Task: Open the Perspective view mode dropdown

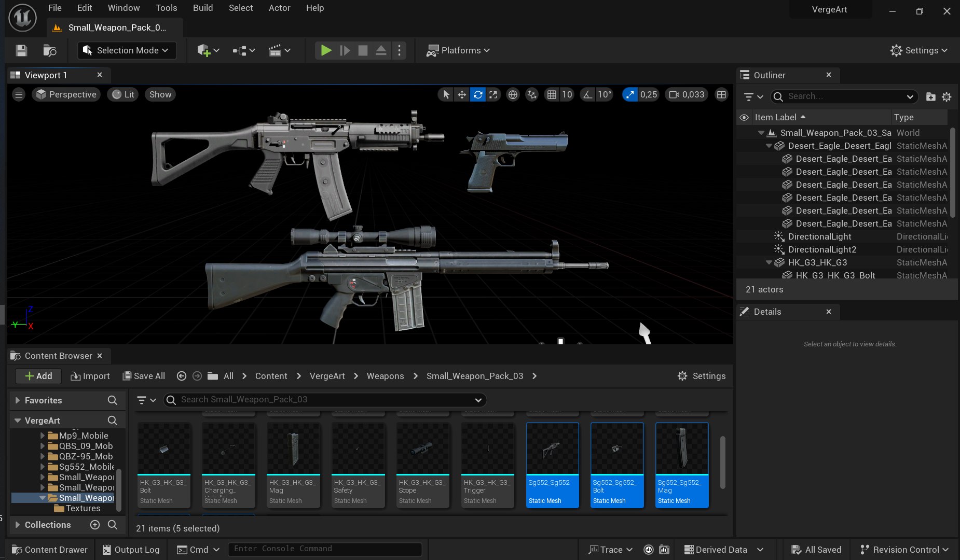Action: [x=66, y=94]
